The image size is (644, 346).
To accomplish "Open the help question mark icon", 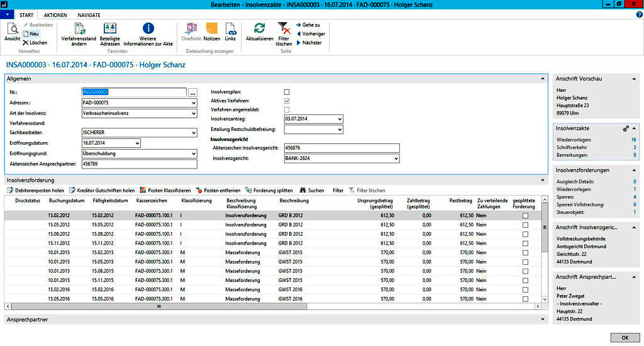I will click(639, 14).
